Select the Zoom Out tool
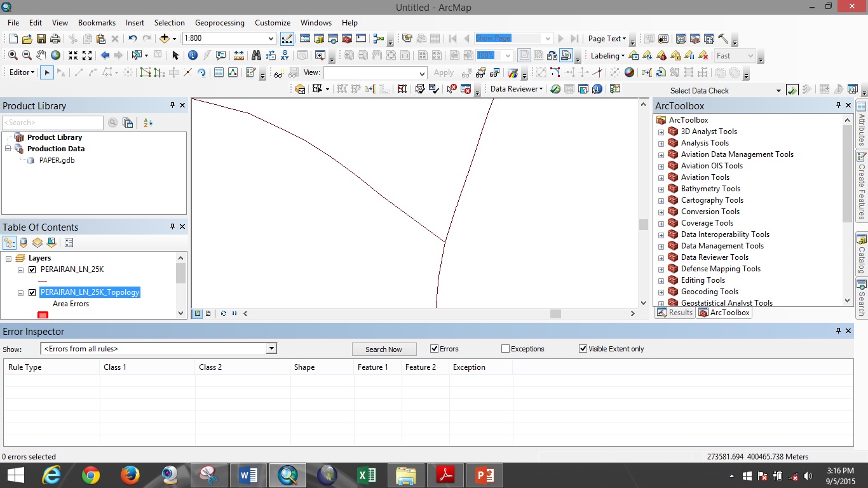This screenshot has width=868, height=488. [x=27, y=55]
